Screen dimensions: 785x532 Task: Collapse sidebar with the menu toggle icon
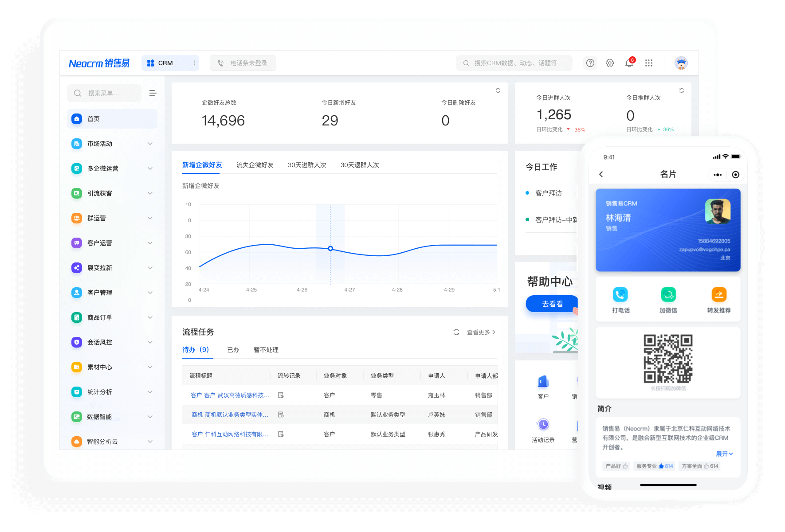pyautogui.click(x=153, y=93)
